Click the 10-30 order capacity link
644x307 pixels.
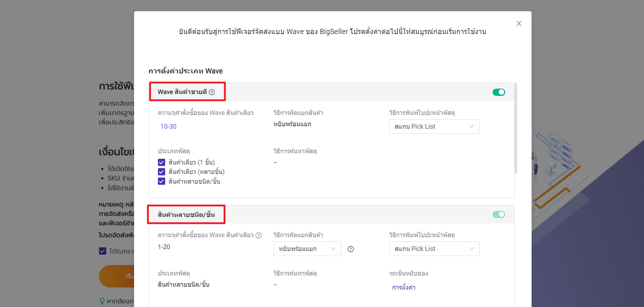pos(168,127)
